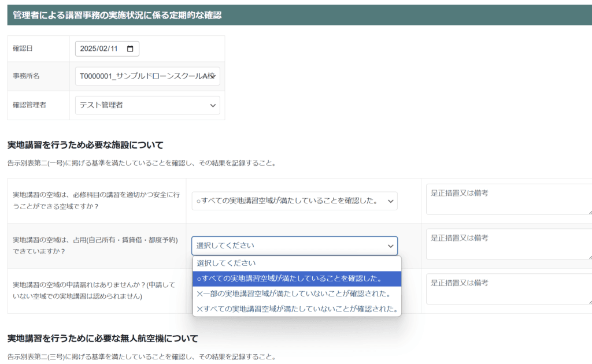Collapse the open 占用 question dropdown box
This screenshot has width=592, height=364.
[x=294, y=246]
